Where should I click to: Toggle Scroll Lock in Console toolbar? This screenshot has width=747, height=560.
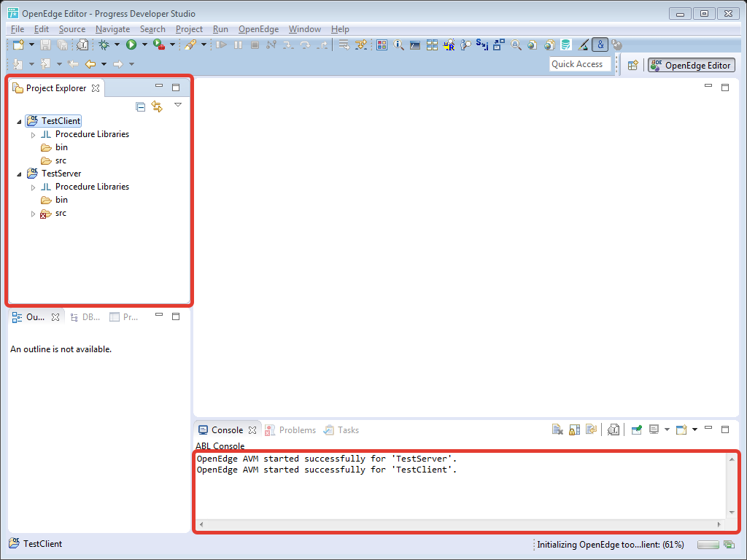coord(575,430)
